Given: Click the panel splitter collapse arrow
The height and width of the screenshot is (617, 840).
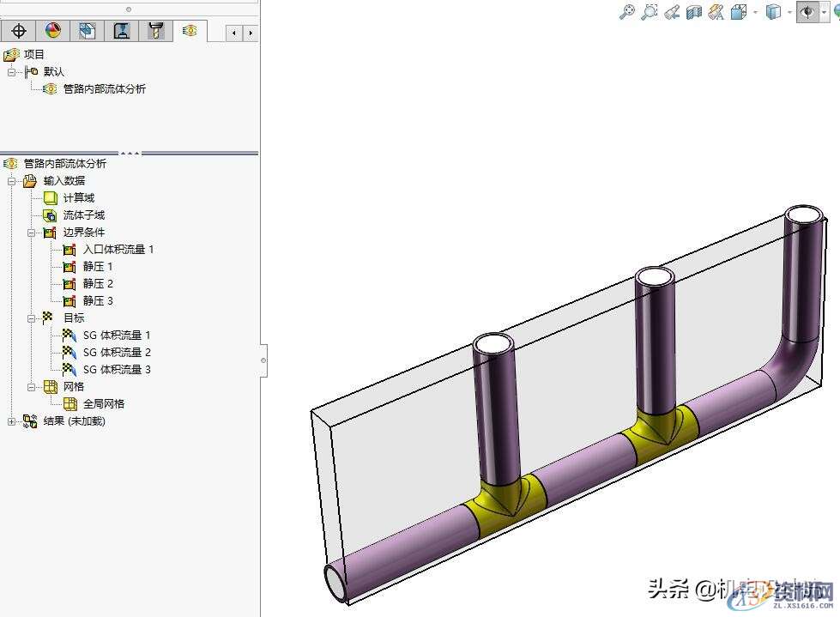Looking at the screenshot, I should click(263, 361).
